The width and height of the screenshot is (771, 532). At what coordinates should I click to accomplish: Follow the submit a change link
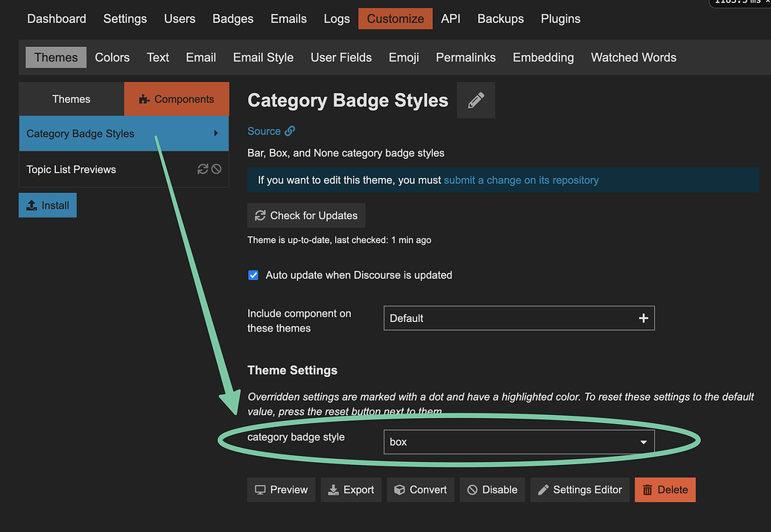521,180
